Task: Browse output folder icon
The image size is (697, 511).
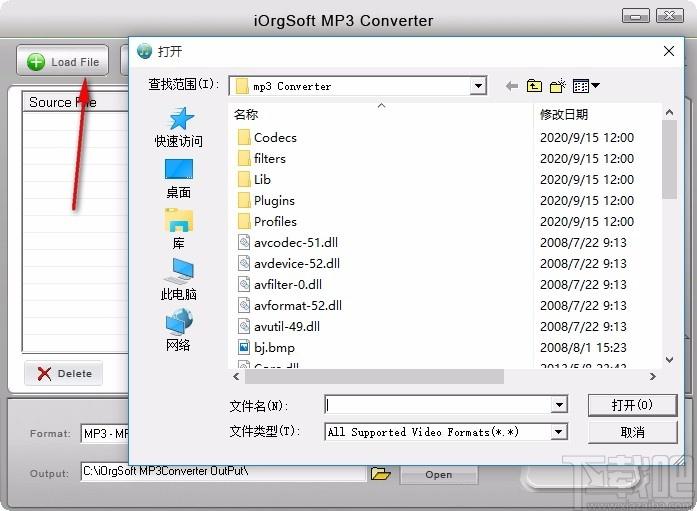Action: point(381,474)
